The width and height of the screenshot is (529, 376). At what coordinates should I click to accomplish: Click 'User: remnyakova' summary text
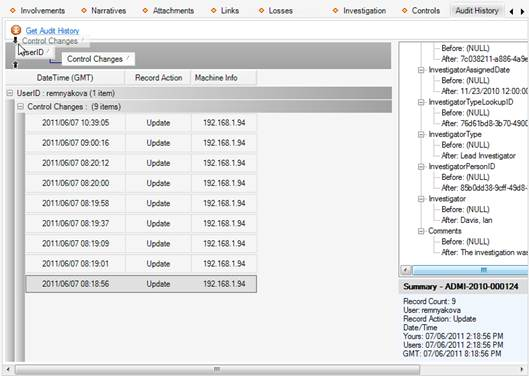click(431, 310)
